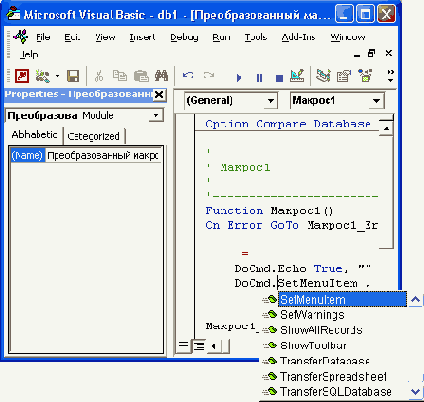Open the (General) object dropdown

pos(271,101)
